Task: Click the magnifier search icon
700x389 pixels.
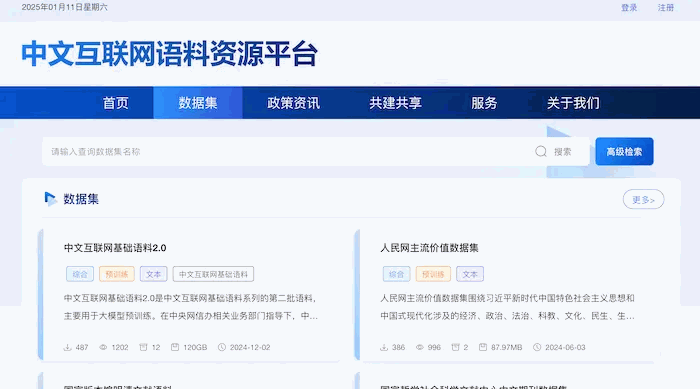Action: click(x=541, y=151)
